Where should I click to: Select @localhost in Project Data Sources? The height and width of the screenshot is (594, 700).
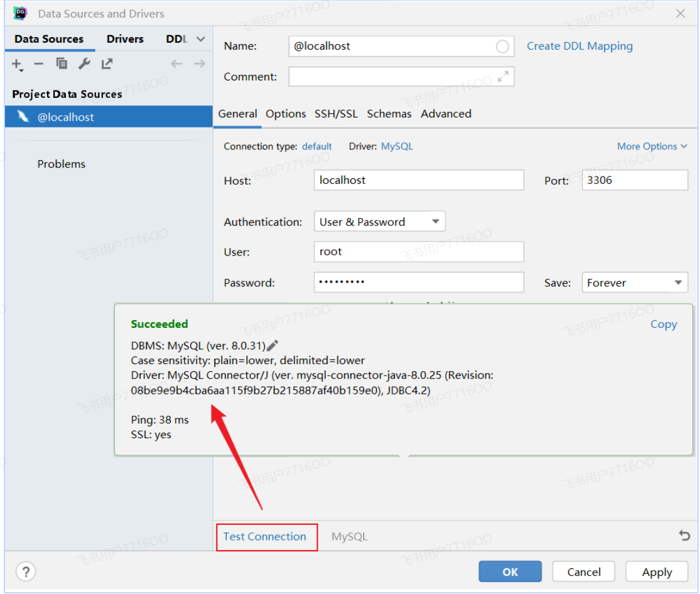click(109, 117)
